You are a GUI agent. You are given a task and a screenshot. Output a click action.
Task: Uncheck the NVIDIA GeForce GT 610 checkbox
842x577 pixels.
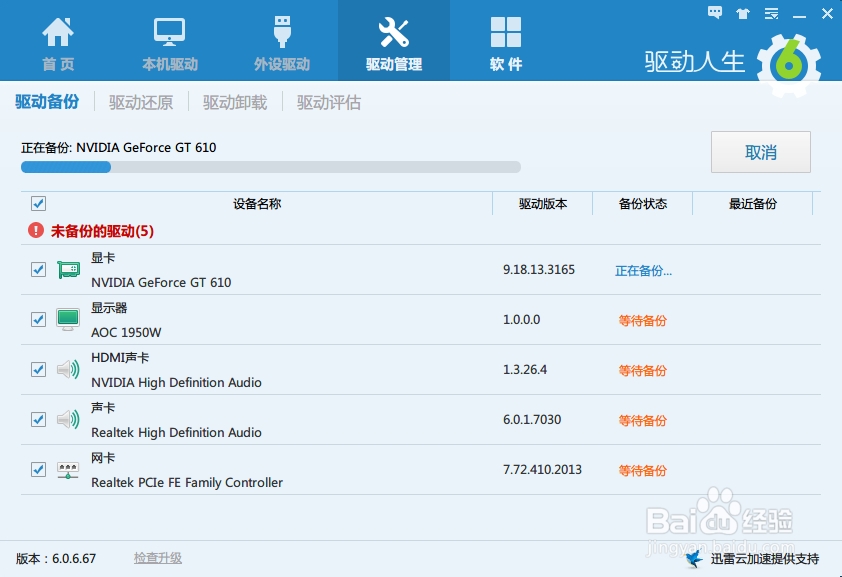coord(38,269)
